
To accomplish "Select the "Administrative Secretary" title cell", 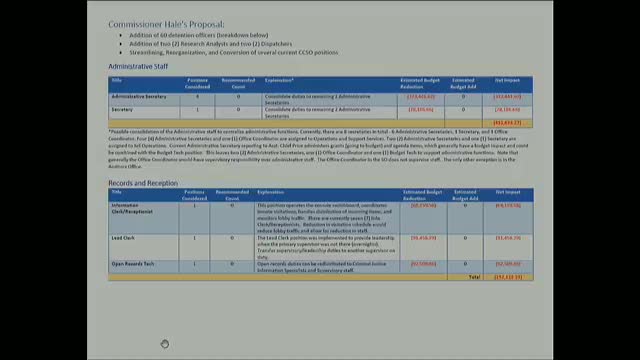I will pos(139,97).
